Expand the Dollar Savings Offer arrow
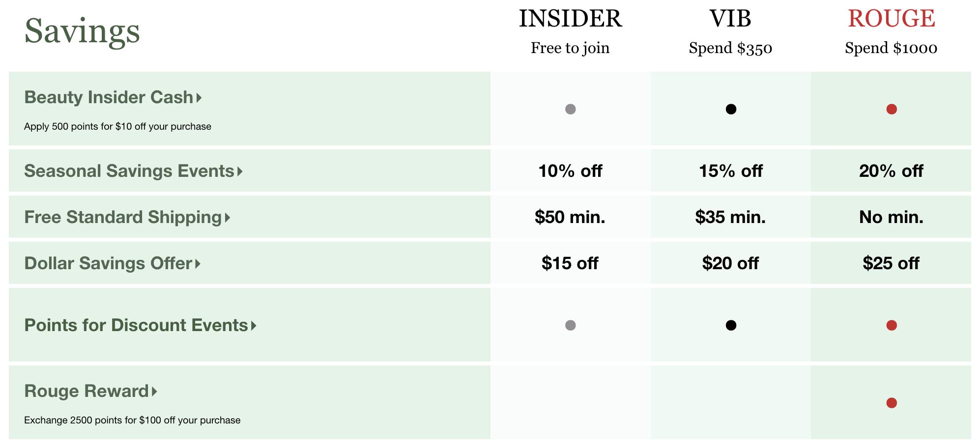This screenshot has width=980, height=448. [198, 264]
